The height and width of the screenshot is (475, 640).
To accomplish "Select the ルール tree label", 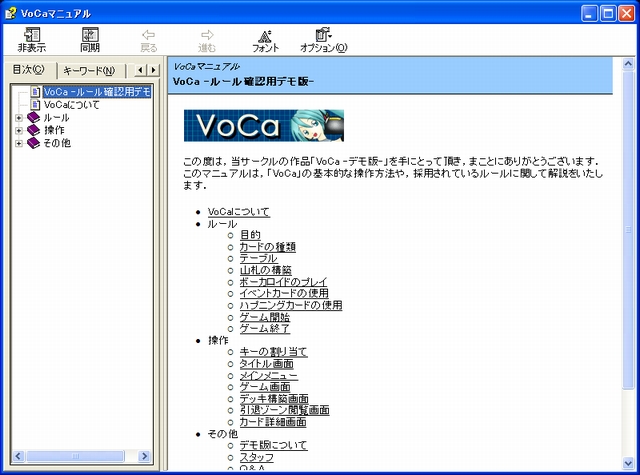I will 56,118.
